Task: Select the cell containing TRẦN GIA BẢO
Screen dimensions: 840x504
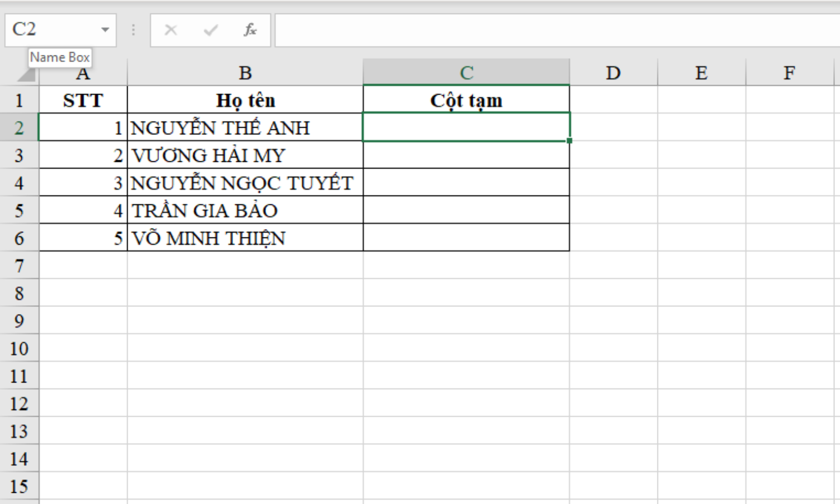Action: [x=245, y=210]
